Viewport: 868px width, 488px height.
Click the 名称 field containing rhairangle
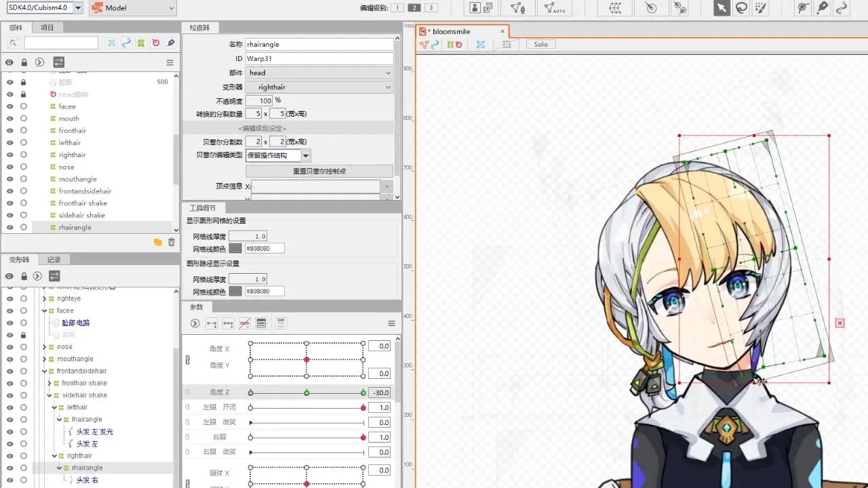click(x=319, y=44)
